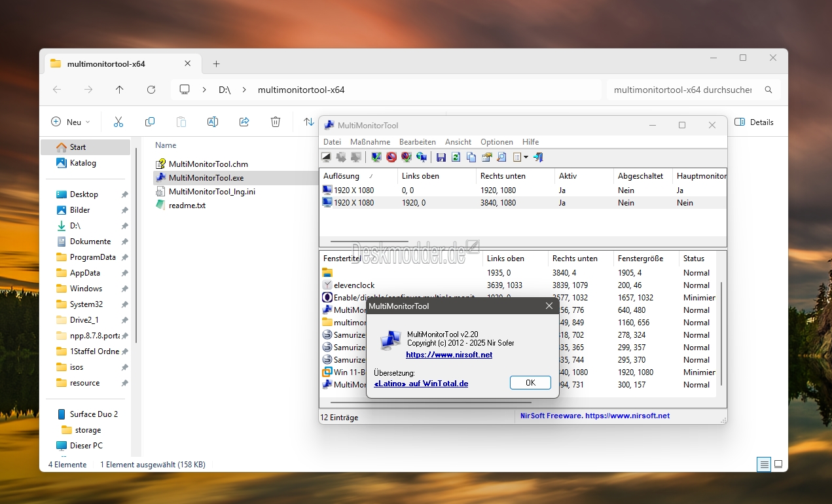The image size is (832, 504).
Task: Click the Enable Selected Monitors toolbar icon
Action: tap(376, 157)
